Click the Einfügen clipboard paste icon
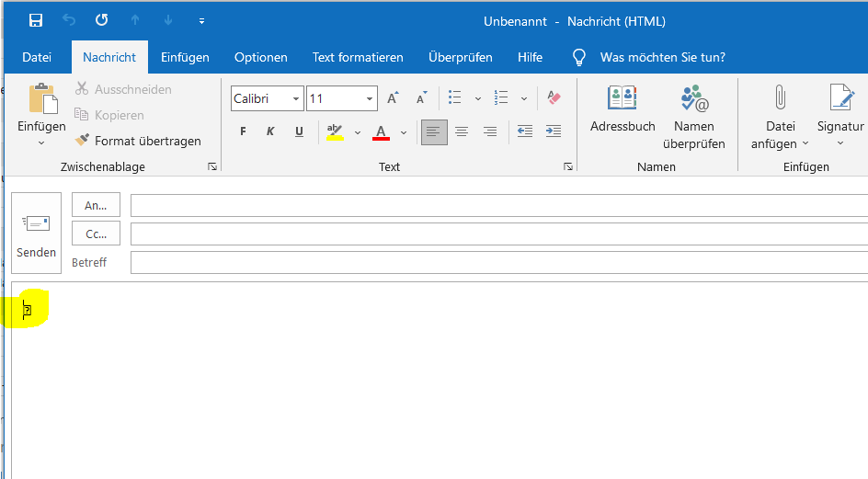This screenshot has height=479, width=868. pos(42,99)
